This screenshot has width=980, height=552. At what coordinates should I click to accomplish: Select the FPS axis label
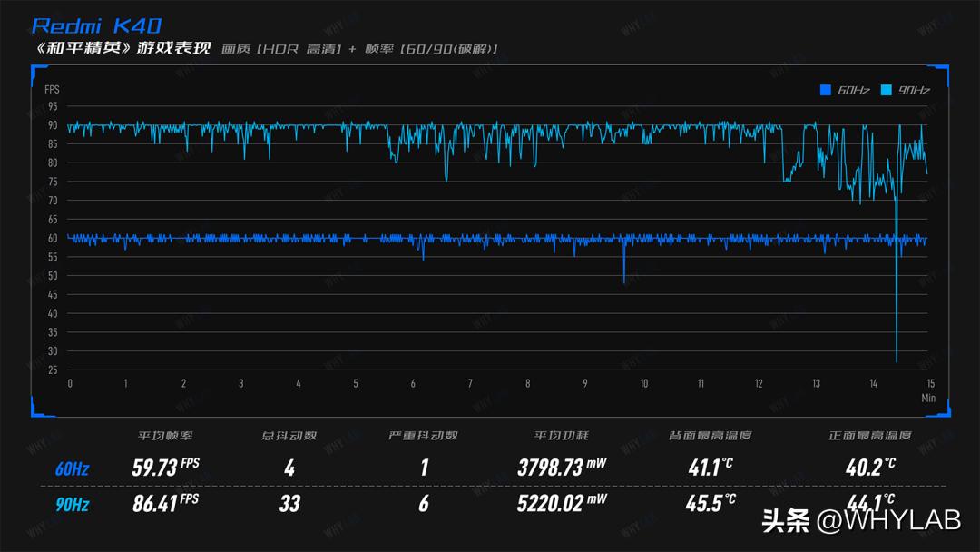click(x=53, y=89)
